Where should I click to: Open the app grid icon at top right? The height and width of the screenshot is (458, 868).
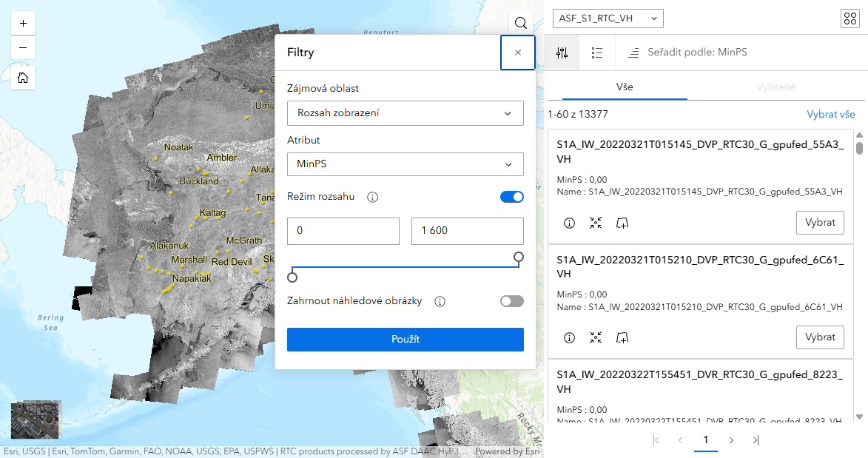850,18
